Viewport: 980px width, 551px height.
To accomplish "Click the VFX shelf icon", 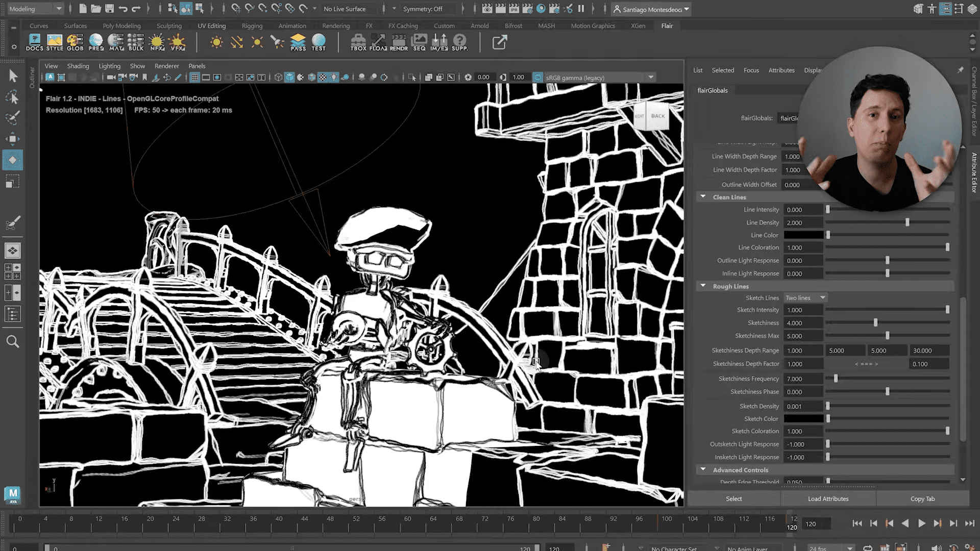I will [177, 42].
